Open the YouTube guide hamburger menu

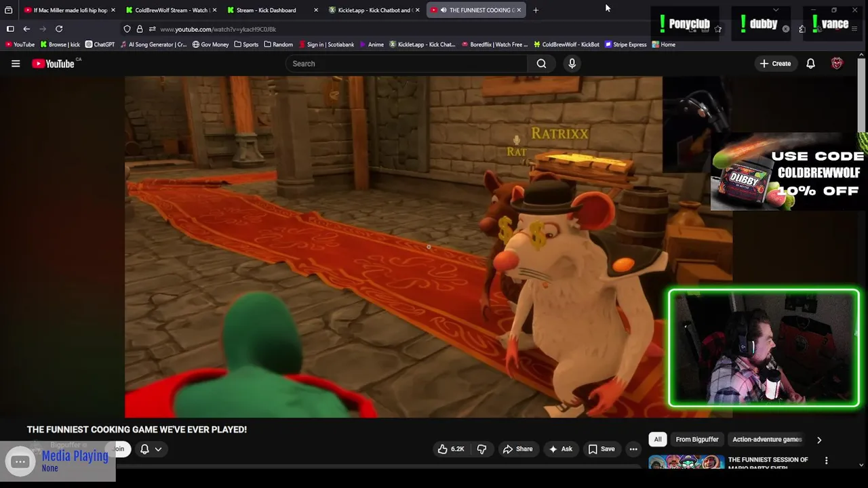(16, 64)
